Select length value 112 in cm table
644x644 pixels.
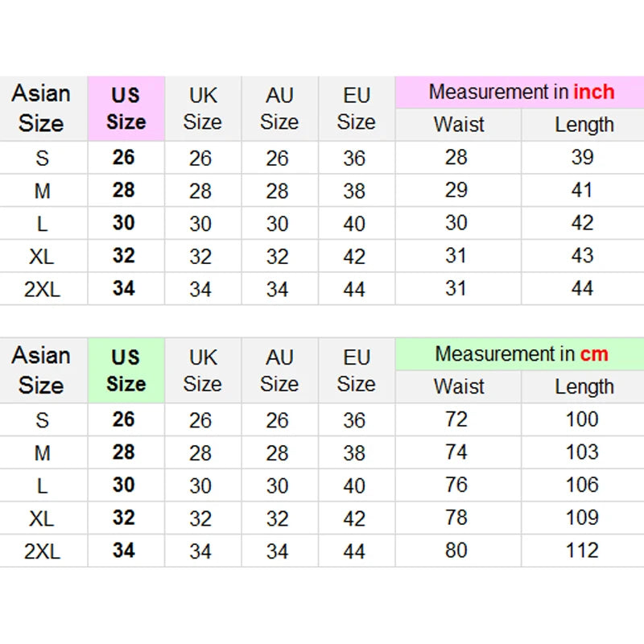(582, 551)
